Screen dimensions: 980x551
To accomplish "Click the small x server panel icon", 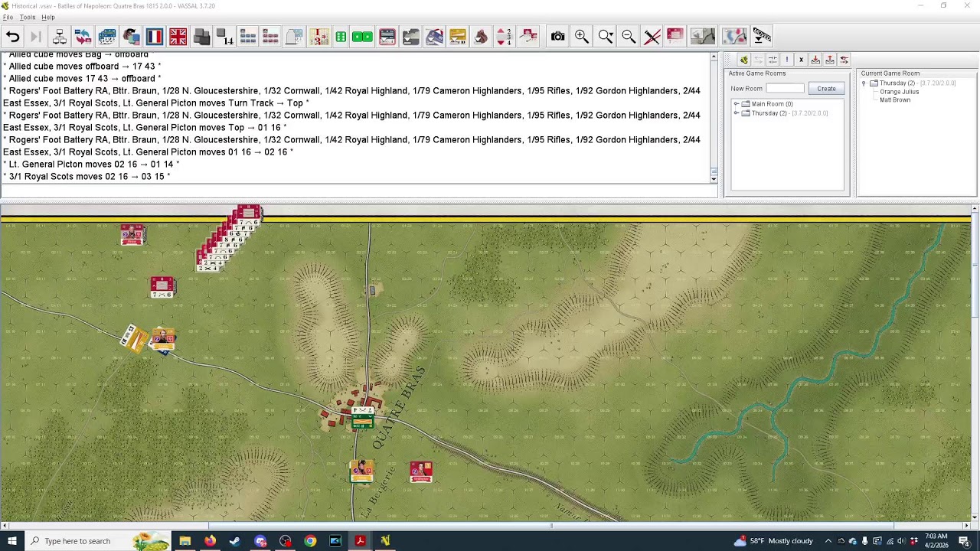I will tap(801, 60).
